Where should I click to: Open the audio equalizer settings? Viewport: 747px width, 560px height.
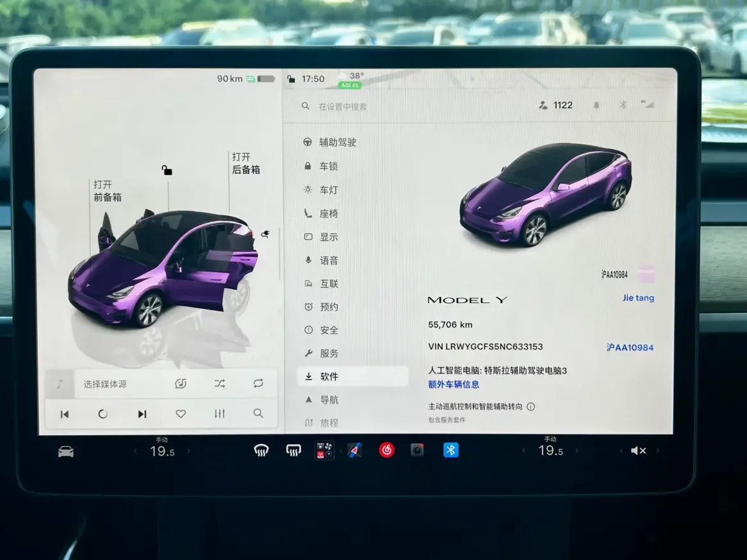click(x=220, y=413)
